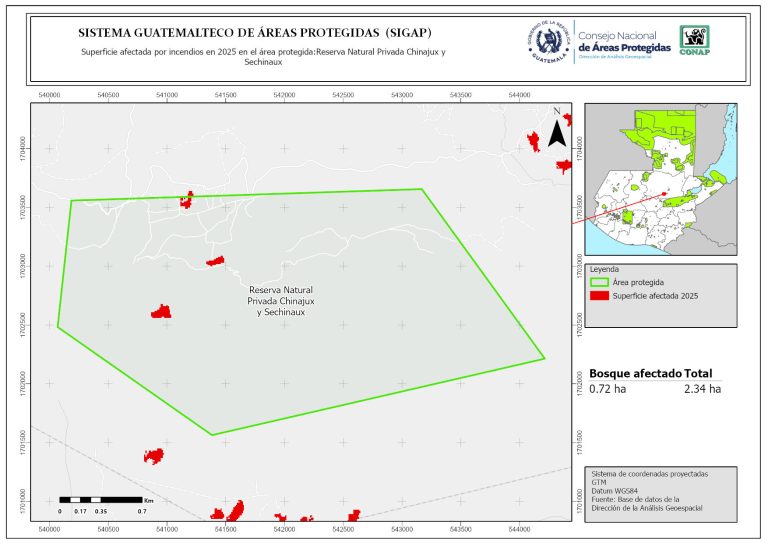
Task: Click the red burn patch on the reserve's northern boundary
Action: [x=186, y=200]
